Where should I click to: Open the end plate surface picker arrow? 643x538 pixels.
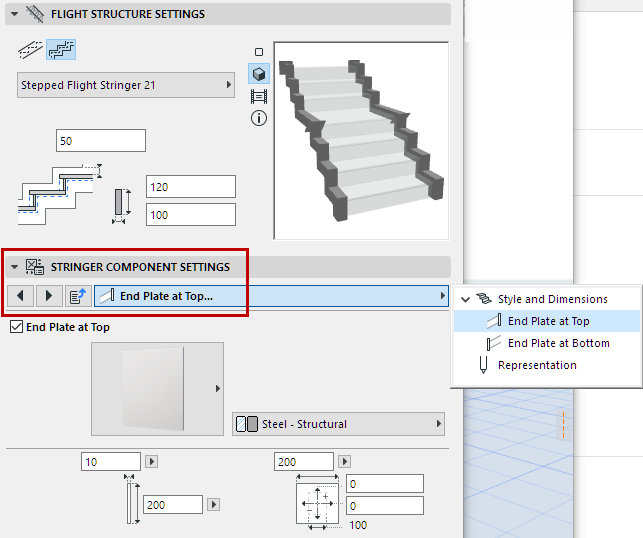click(218, 389)
